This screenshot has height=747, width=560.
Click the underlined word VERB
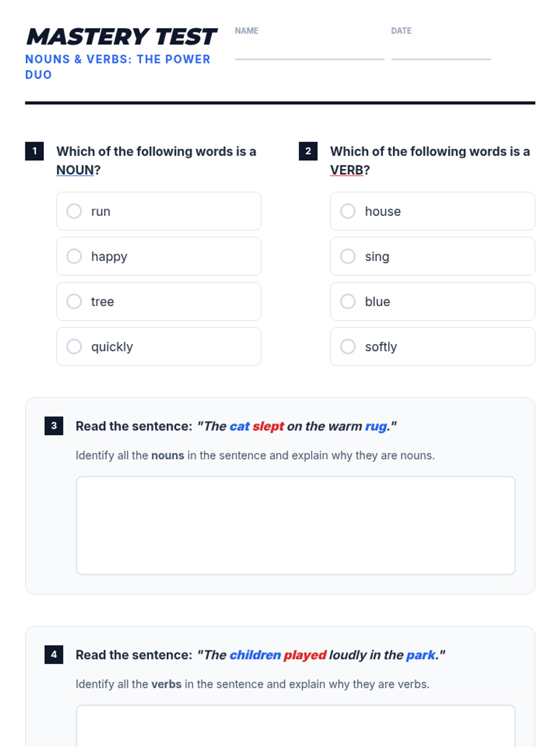coord(347,170)
